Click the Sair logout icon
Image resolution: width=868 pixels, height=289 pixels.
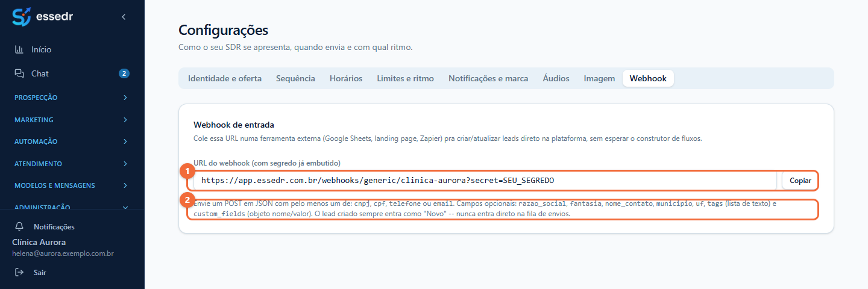pyautogui.click(x=19, y=272)
